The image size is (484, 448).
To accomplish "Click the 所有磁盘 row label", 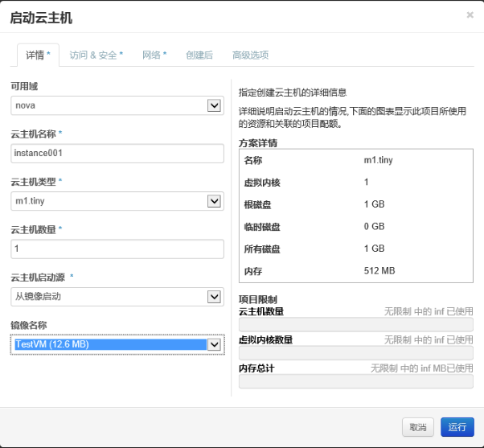I will pos(262,249).
